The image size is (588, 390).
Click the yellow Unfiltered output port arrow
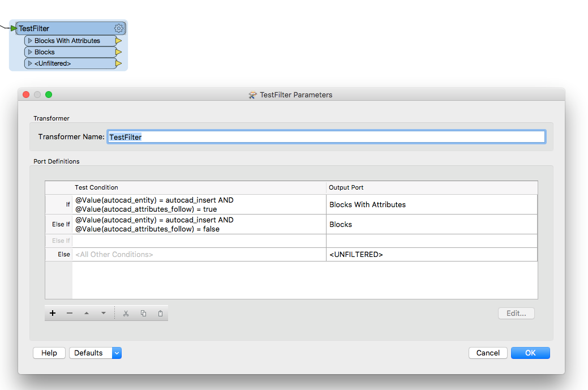(x=119, y=63)
